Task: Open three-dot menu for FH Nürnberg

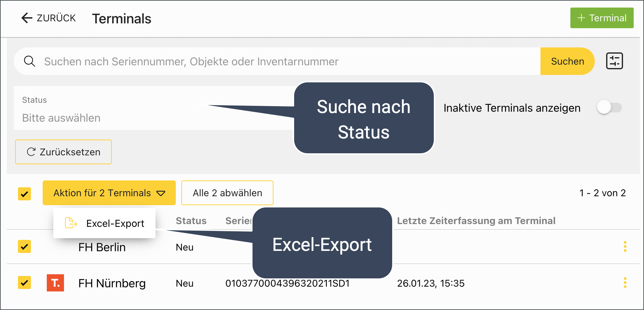Action: click(x=625, y=283)
